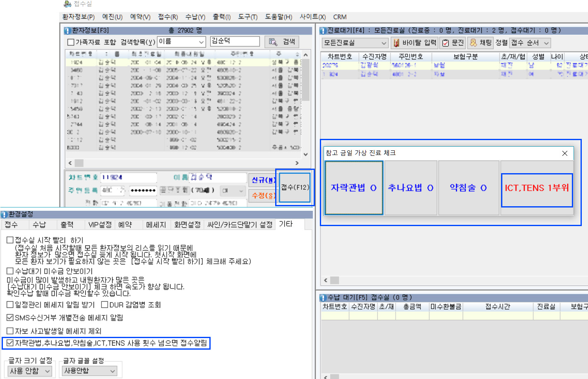Click the 환자정보[F3] panel header icon
The height and width of the screenshot is (379, 588).
pos(67,31)
